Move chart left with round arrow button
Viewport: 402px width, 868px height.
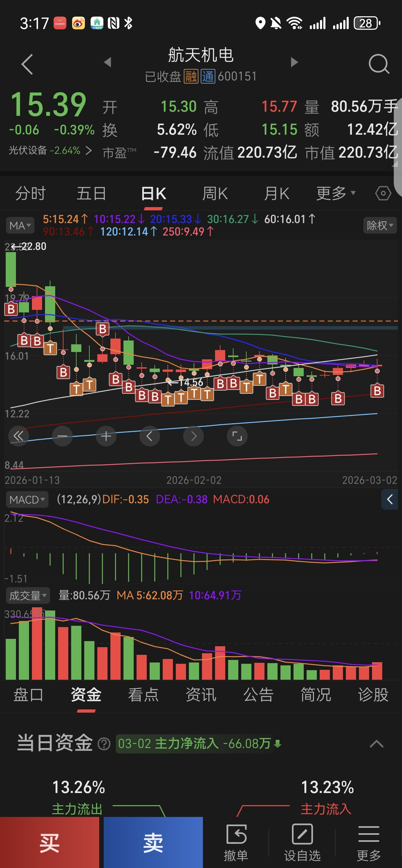(150, 436)
